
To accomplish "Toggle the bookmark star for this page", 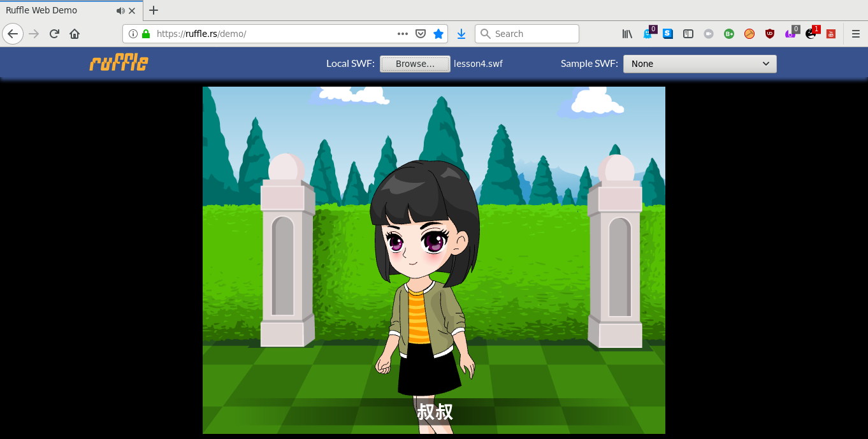I will [438, 34].
